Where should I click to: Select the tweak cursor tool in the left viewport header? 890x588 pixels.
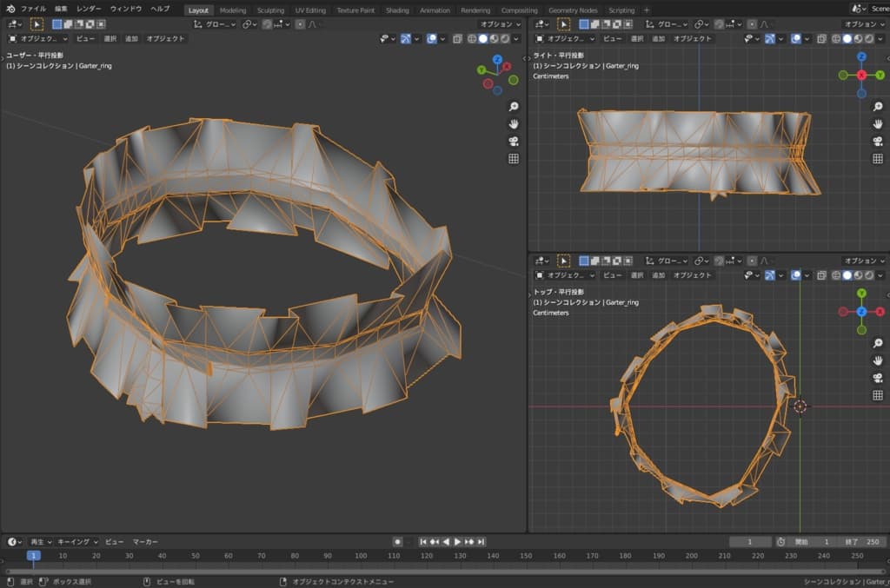(x=37, y=24)
